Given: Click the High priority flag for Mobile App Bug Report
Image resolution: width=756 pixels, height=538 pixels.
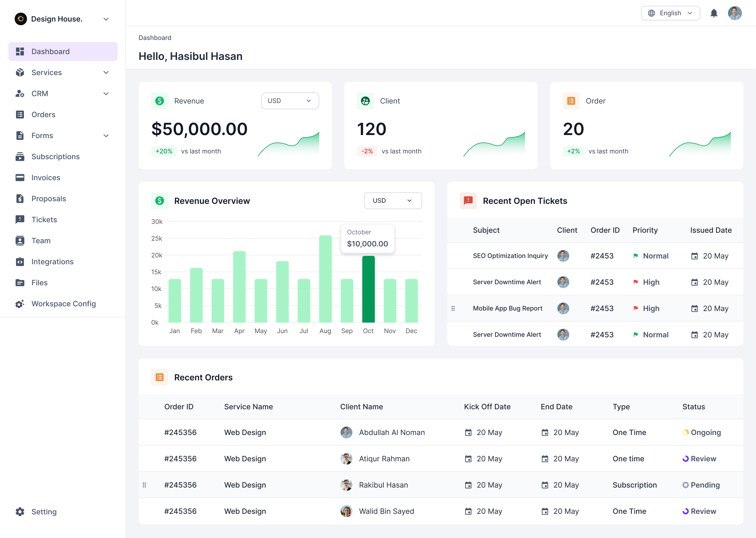Looking at the screenshot, I should (636, 308).
